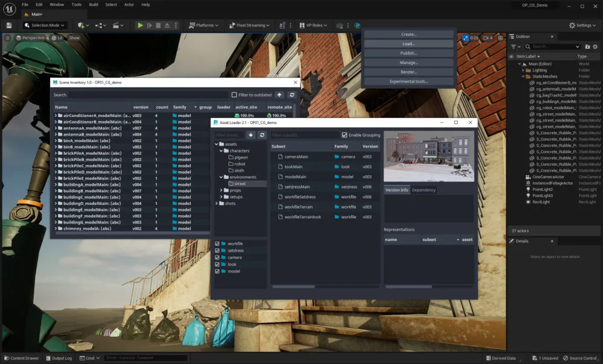The image size is (603, 364).
Task: Open the Tools menu
Action: [x=76, y=5]
